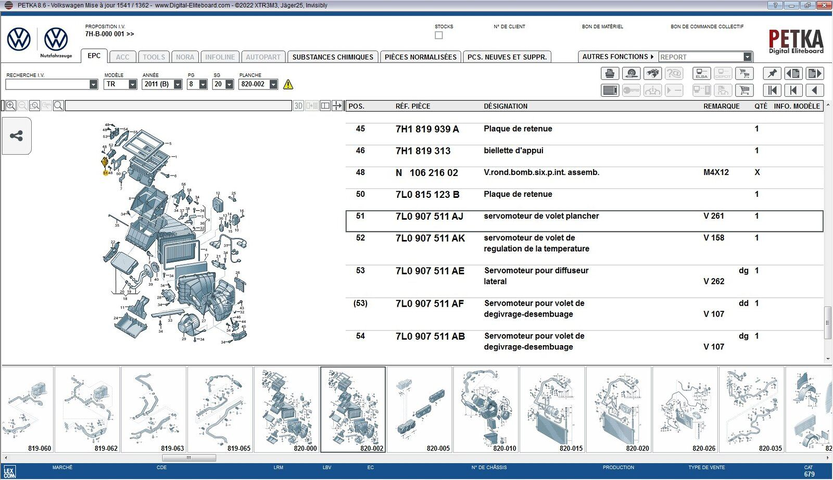
Task: Expand the Autres Fonctions menu
Action: pos(617,57)
